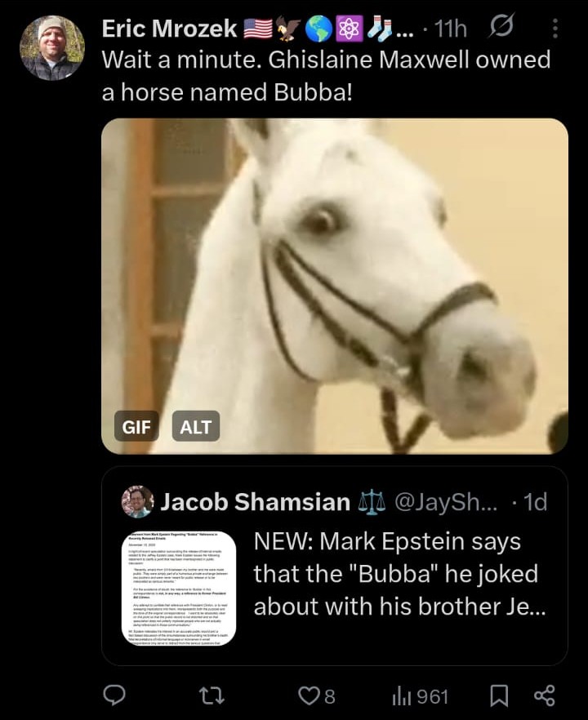Tap the Grok slashed-circle icon
This screenshot has height=720, width=588.
click(x=501, y=27)
